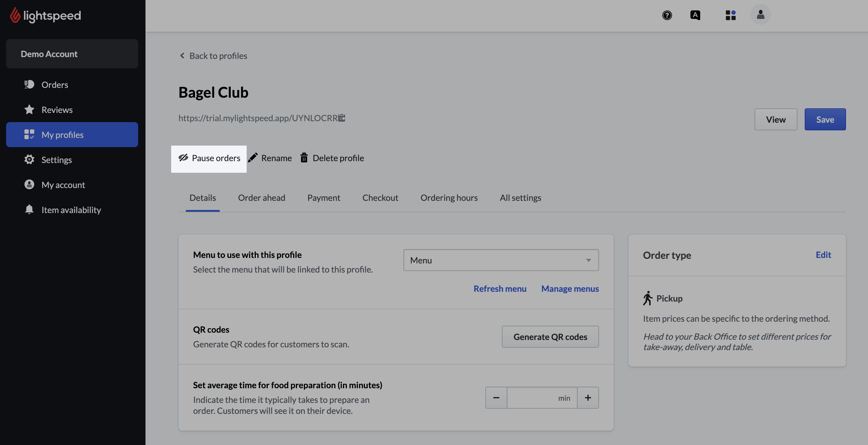This screenshot has height=445, width=868.
Task: Switch to the Order ahead tab
Action: pyautogui.click(x=262, y=197)
